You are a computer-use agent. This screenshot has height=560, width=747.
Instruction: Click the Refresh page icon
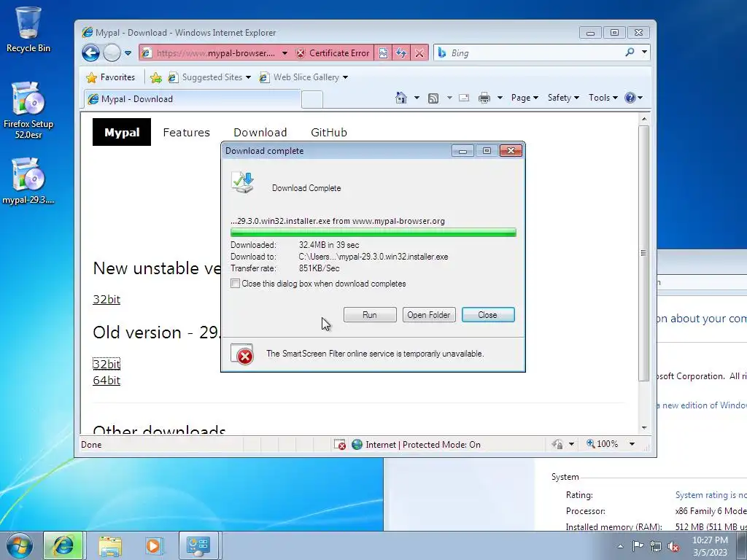pos(401,52)
